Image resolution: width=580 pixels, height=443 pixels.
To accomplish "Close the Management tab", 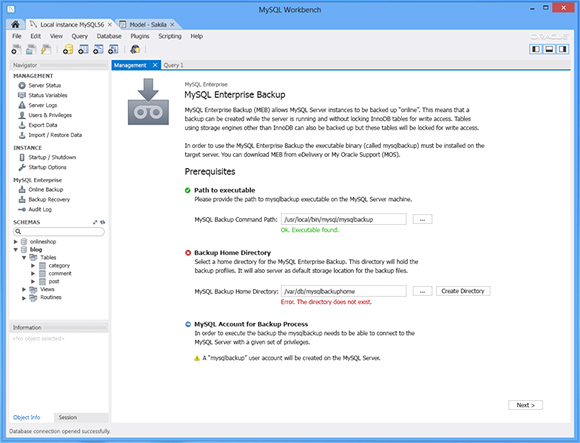I will point(155,65).
